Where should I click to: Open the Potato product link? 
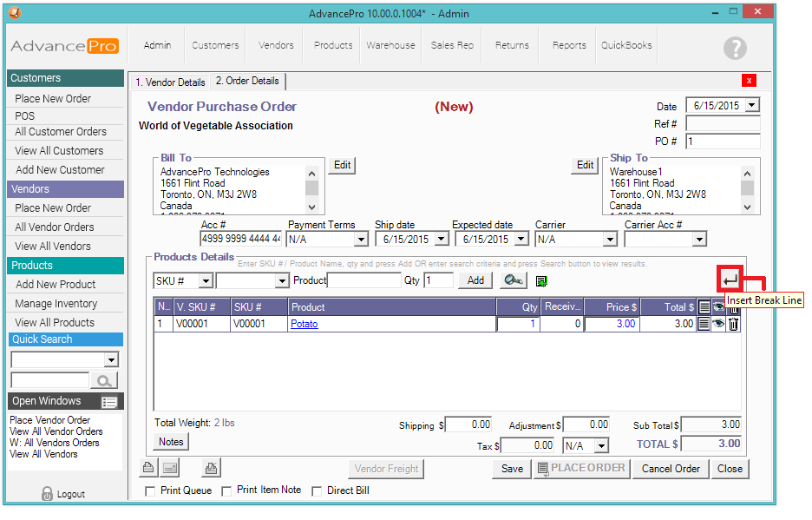click(304, 324)
